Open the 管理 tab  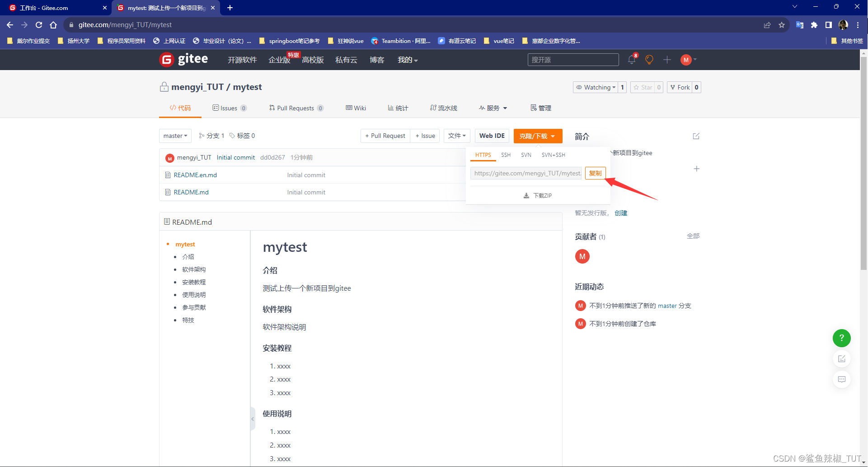pos(541,108)
